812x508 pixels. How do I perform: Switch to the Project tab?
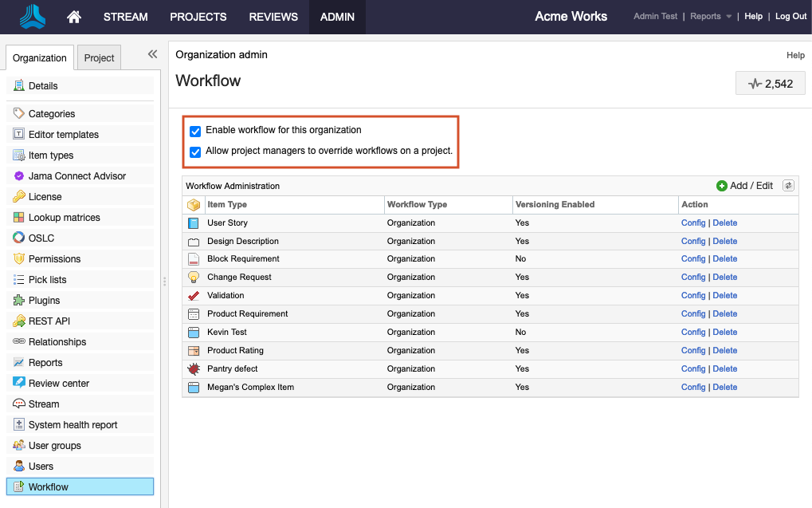tap(100, 58)
